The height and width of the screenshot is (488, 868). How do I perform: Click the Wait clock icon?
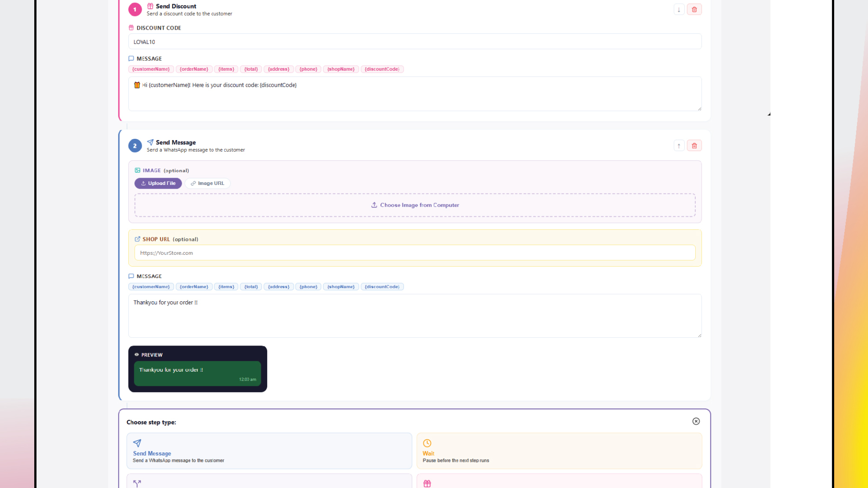427,443
